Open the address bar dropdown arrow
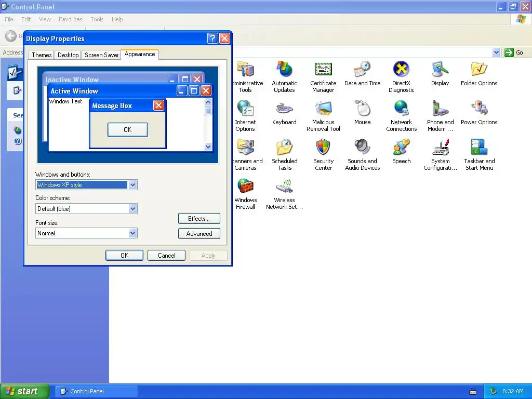Screen dimensions: 532x399 click(x=496, y=52)
